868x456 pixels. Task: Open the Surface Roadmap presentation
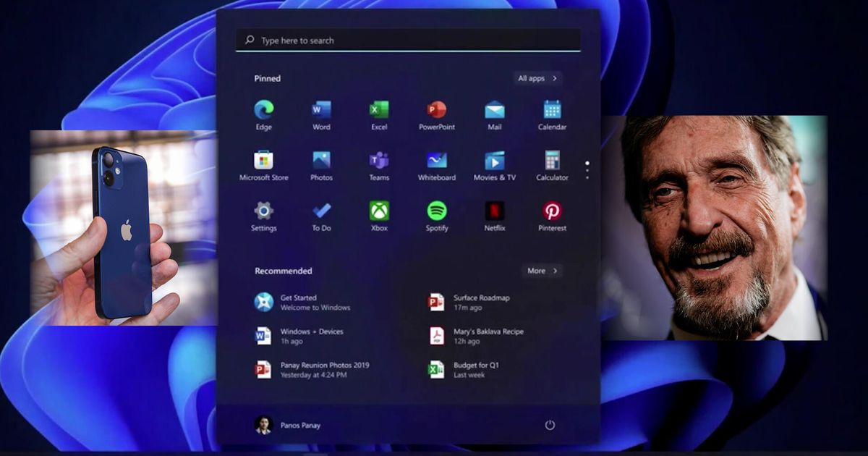pos(480,302)
